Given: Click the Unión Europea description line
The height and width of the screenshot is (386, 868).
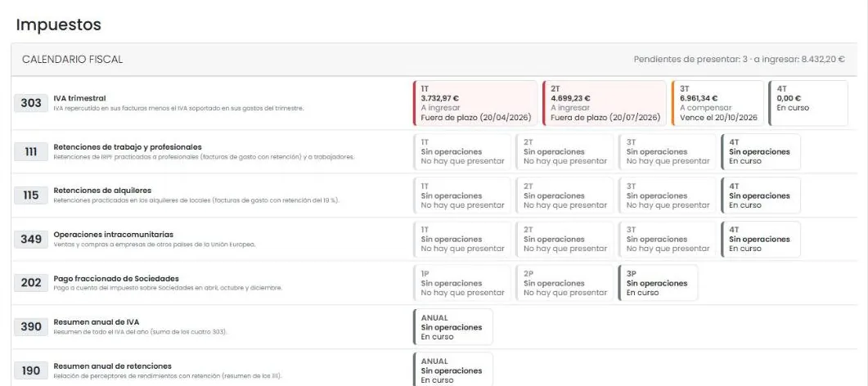Looking at the screenshot, I should coord(155,245).
